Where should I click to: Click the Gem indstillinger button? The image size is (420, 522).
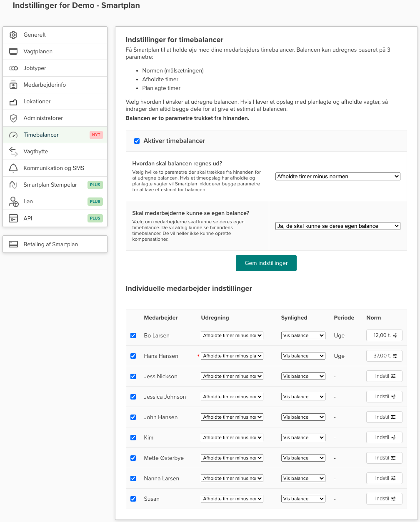point(266,263)
